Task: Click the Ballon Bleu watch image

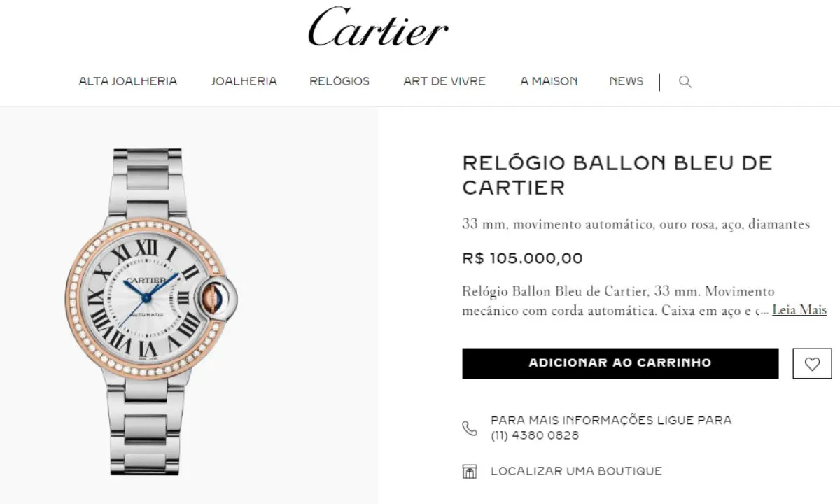Action: (153, 311)
